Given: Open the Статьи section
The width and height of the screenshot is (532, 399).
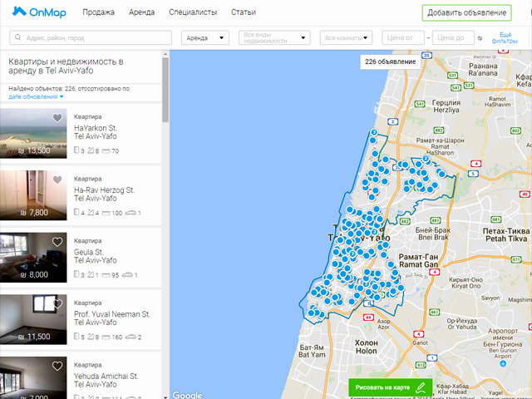Looking at the screenshot, I should (244, 12).
